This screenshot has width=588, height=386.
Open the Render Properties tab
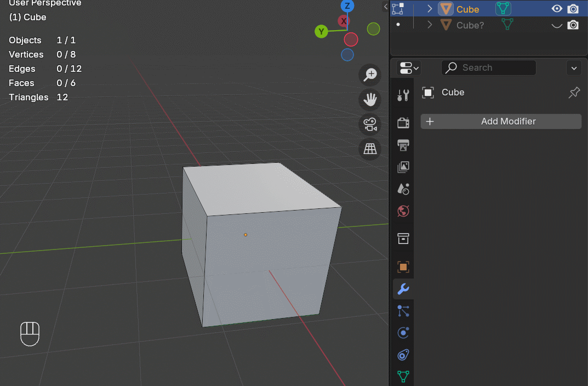[403, 123]
